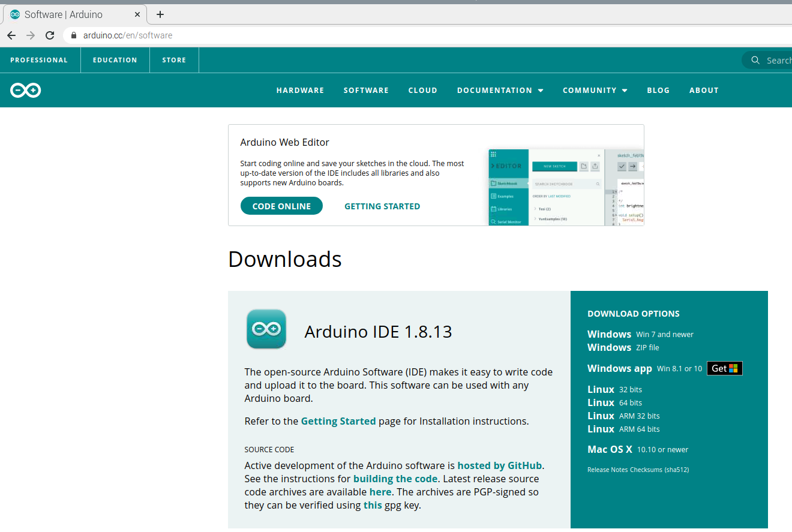792x532 pixels.
Task: Download Linux 64 bits version
Action: pos(614,402)
